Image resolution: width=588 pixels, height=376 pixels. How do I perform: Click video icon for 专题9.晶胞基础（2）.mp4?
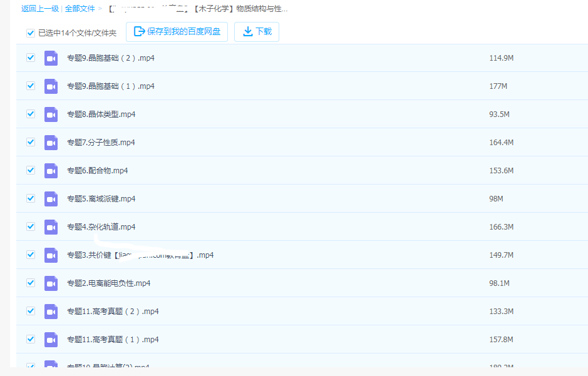(51, 58)
